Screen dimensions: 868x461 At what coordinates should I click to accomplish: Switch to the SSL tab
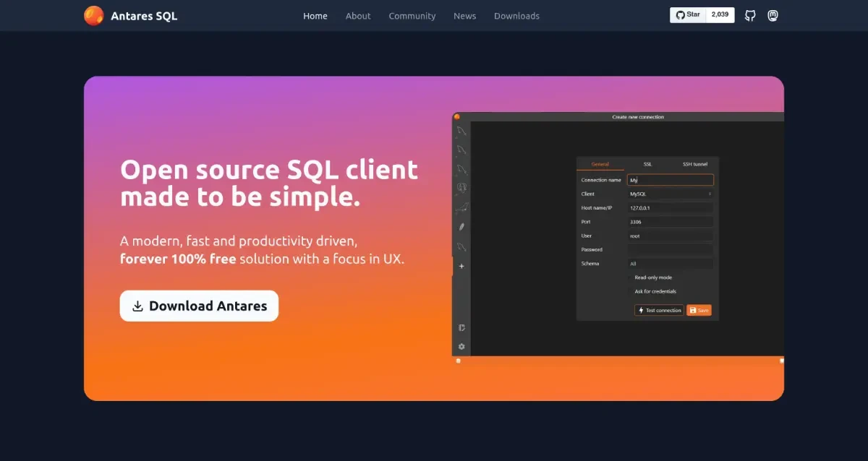pyautogui.click(x=647, y=164)
